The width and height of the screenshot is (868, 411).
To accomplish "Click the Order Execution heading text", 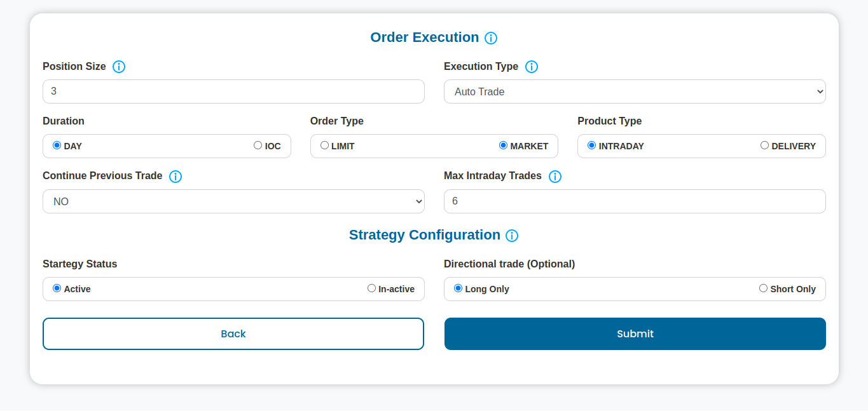I will pos(425,37).
